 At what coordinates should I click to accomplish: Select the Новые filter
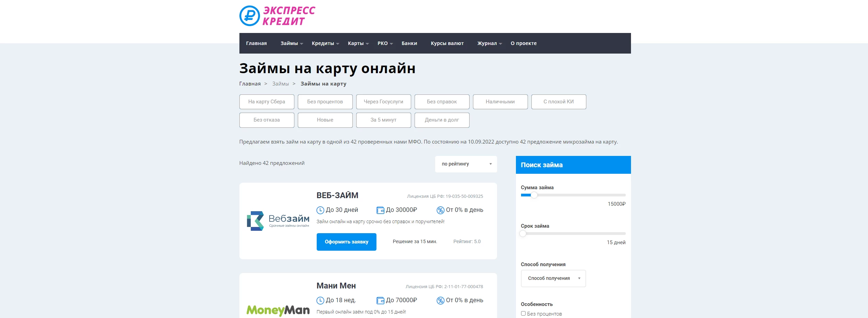click(x=325, y=120)
